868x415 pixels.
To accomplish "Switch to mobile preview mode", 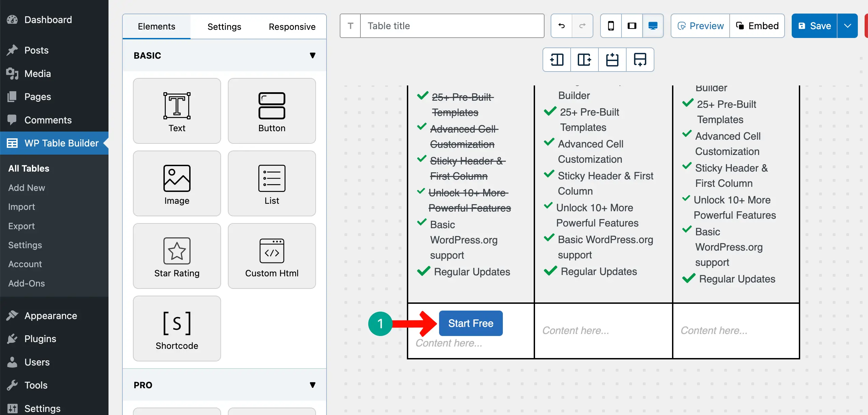I will point(611,26).
